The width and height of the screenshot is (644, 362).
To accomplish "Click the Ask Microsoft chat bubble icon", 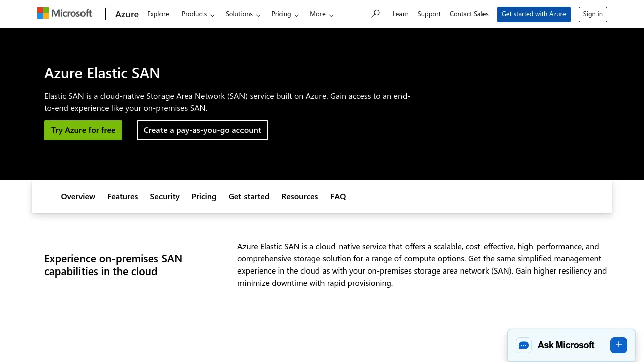I will pos(524,345).
